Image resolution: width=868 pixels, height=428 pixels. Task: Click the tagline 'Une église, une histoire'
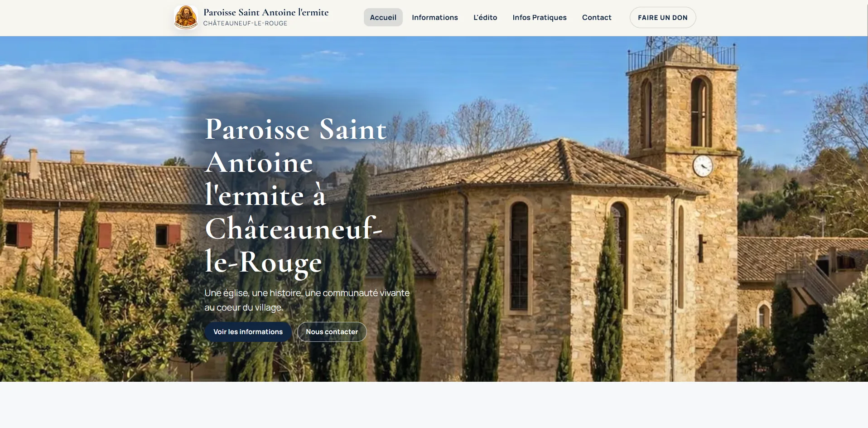point(307,300)
